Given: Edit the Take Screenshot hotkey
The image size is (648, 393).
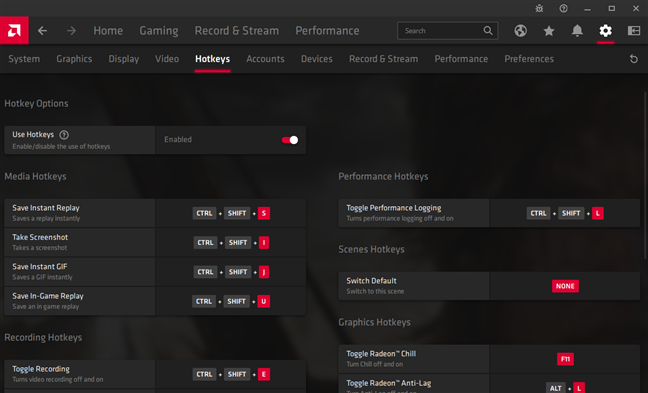Looking at the screenshot, I should 231,243.
